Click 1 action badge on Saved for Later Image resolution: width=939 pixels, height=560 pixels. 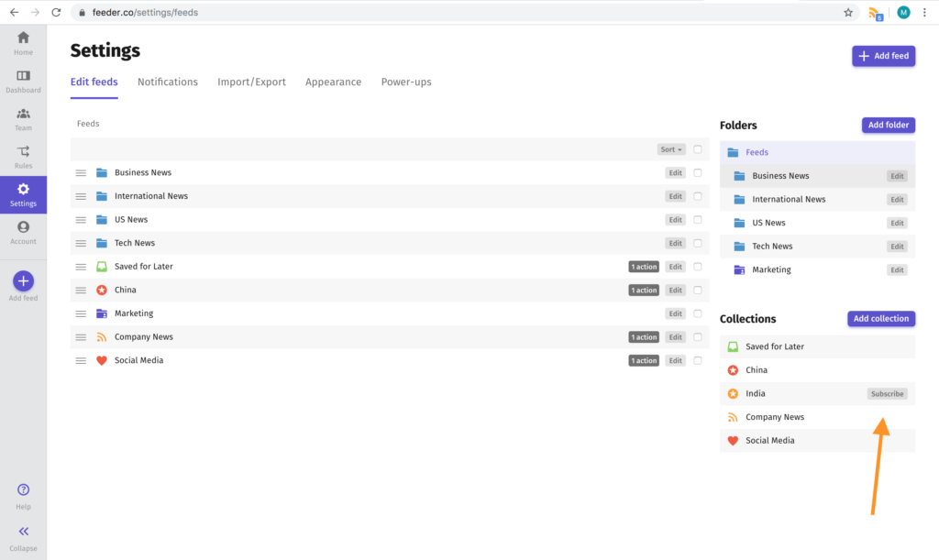644,267
